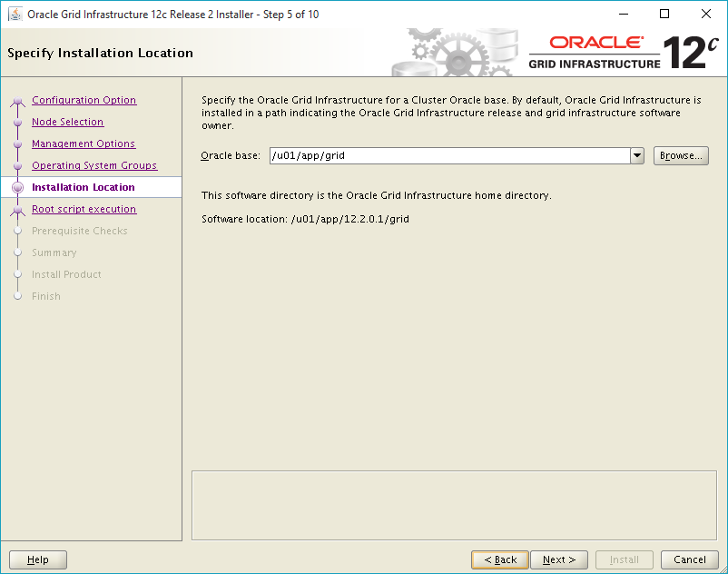The image size is (728, 574).
Task: Click the Help button
Action: point(38,559)
